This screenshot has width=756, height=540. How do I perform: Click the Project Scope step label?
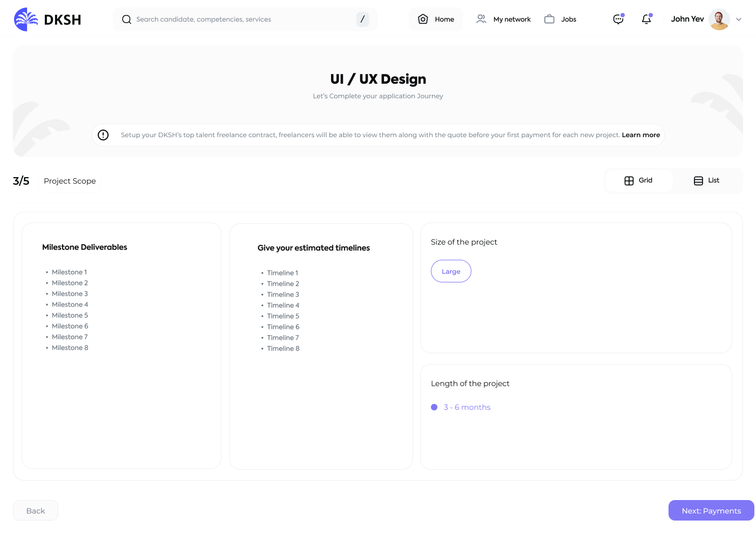(x=70, y=181)
